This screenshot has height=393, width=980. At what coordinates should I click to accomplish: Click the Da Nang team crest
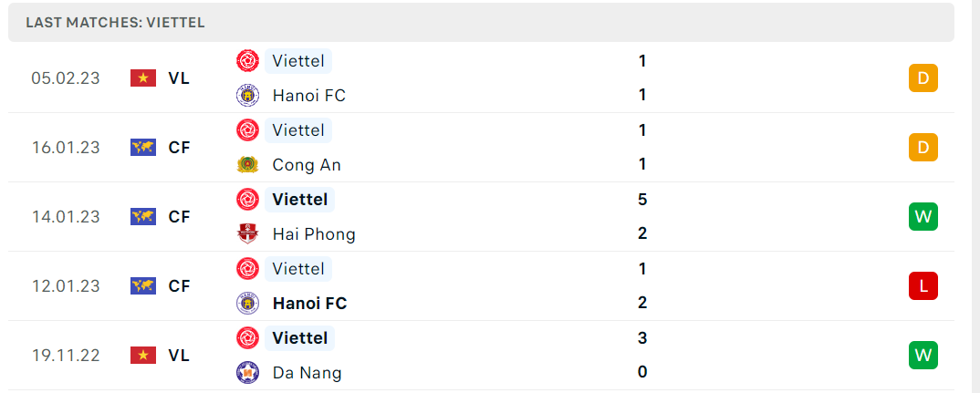click(247, 373)
